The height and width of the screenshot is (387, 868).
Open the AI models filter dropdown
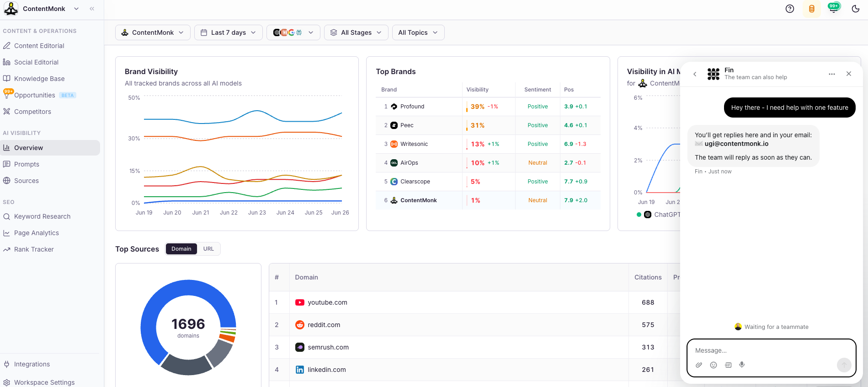(x=293, y=32)
